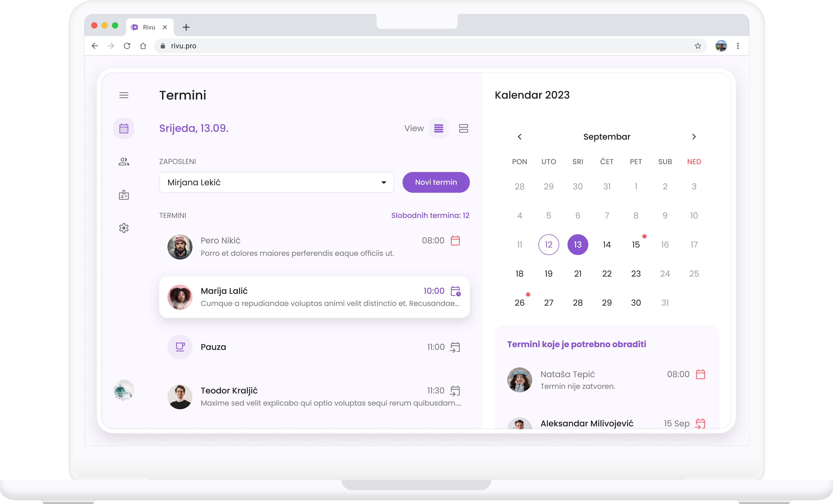The image size is (833, 504).
Task: Open a new browser tab
Action: 186,27
